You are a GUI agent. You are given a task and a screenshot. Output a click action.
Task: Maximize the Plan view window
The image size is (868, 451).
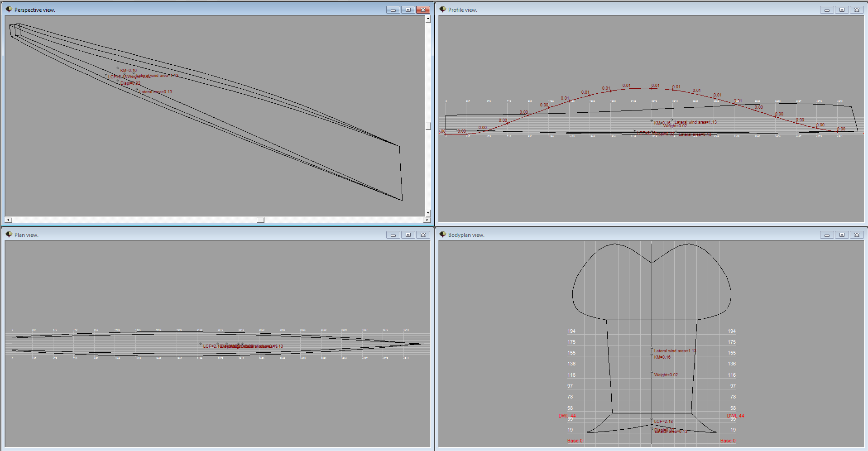pyautogui.click(x=408, y=235)
